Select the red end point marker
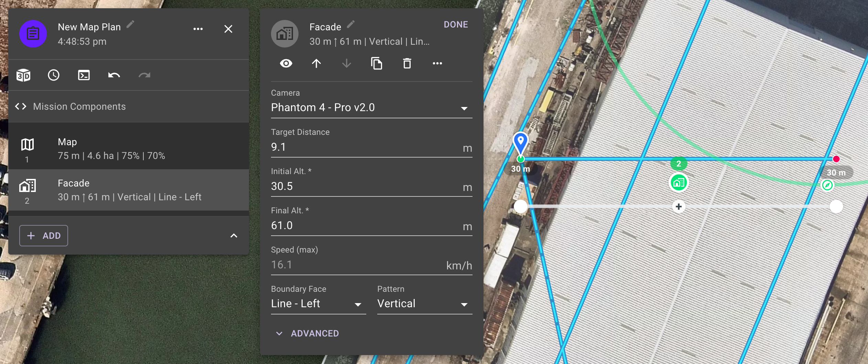Screen dimensions: 868x364 [x=836, y=159]
